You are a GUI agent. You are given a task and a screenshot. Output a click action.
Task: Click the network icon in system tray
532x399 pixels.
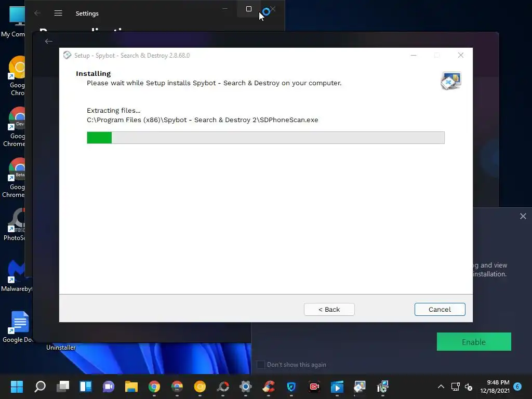click(455, 387)
